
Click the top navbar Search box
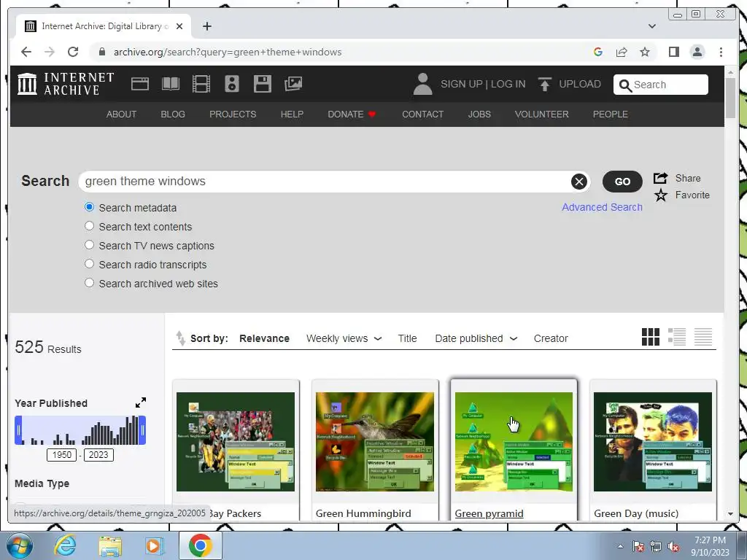[x=660, y=85]
